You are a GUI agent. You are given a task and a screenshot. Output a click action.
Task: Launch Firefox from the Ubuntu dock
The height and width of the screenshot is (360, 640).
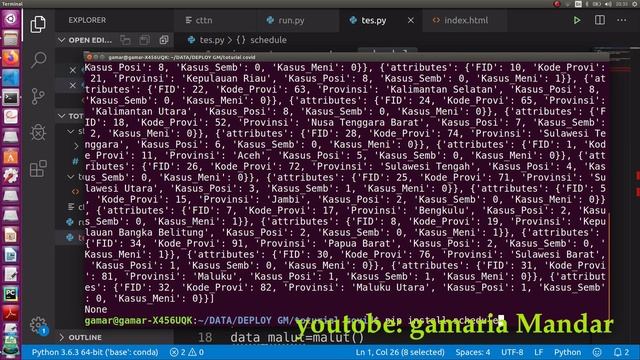pos(11,58)
